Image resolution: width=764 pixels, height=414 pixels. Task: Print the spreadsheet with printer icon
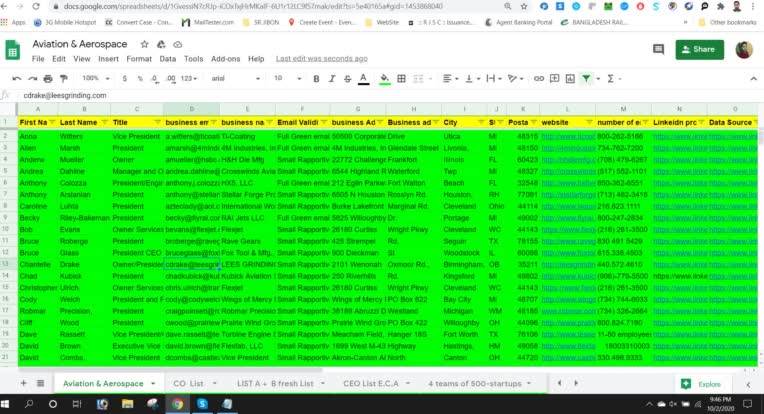(x=48, y=78)
